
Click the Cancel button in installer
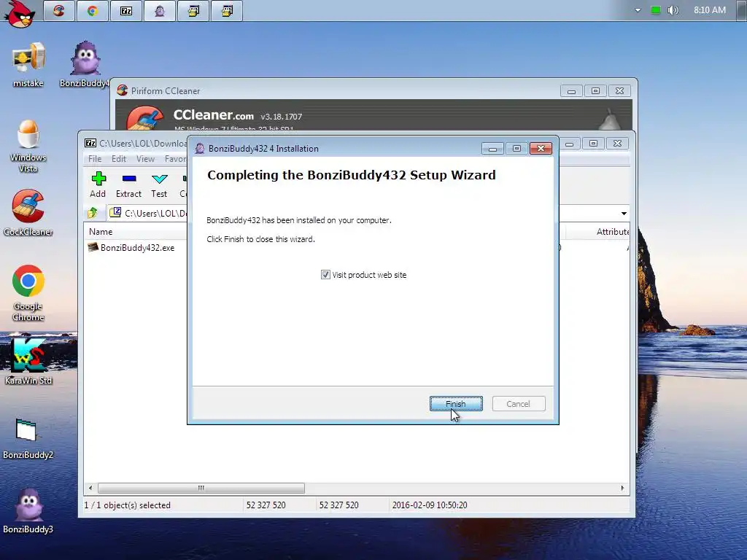pos(519,404)
